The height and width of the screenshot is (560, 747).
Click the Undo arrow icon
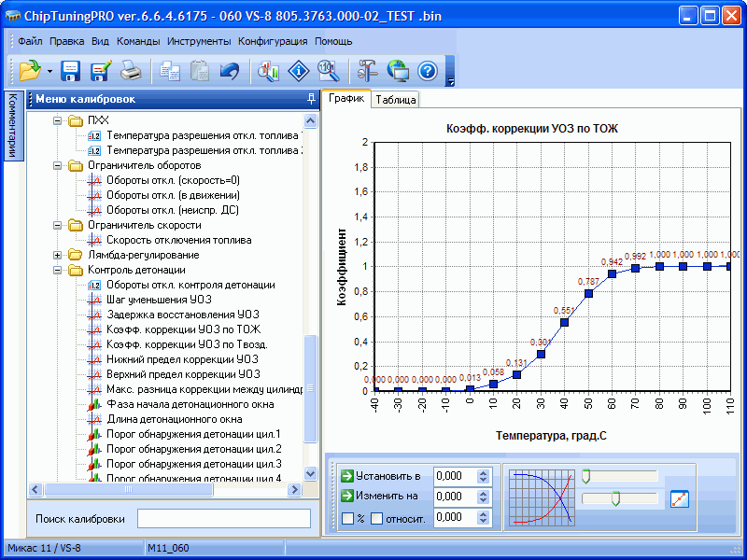tap(229, 70)
